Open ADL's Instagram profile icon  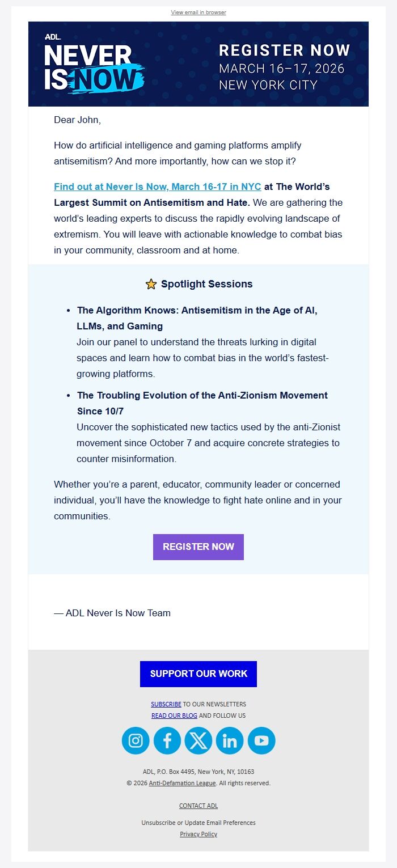click(x=135, y=740)
